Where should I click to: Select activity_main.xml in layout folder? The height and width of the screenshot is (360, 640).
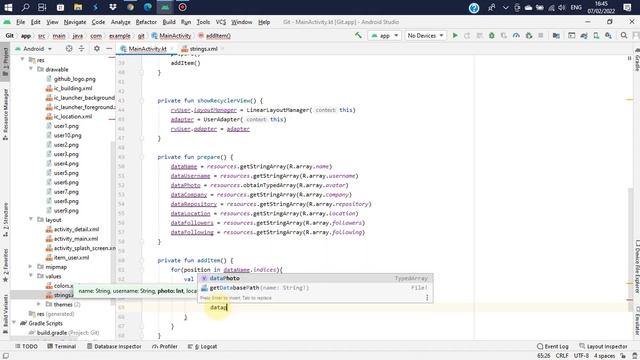coord(76,239)
